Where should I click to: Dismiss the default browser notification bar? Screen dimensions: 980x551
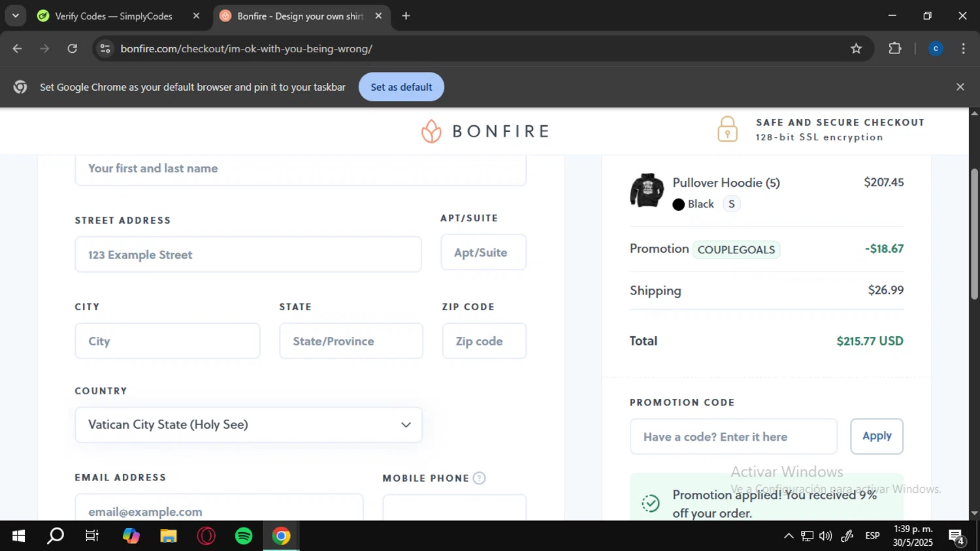click(x=960, y=87)
